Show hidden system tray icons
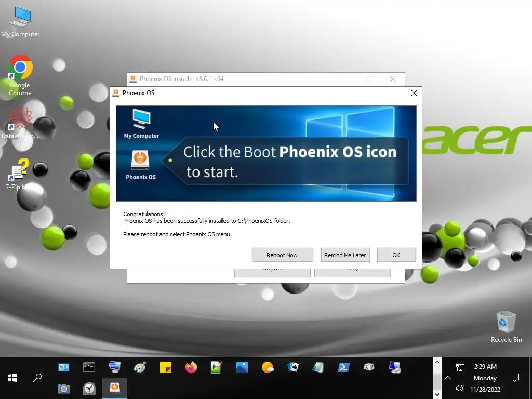This screenshot has height=399, width=532. tap(447, 378)
